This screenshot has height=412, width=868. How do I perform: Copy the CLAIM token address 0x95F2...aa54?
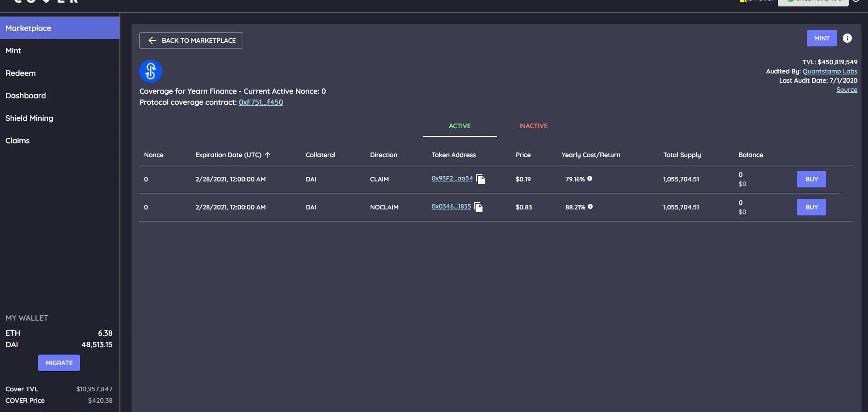tap(480, 179)
